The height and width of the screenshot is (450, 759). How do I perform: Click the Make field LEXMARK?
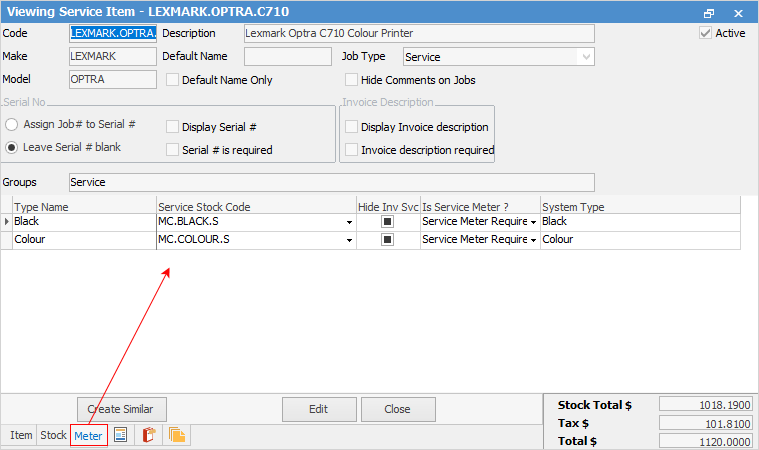click(x=113, y=56)
